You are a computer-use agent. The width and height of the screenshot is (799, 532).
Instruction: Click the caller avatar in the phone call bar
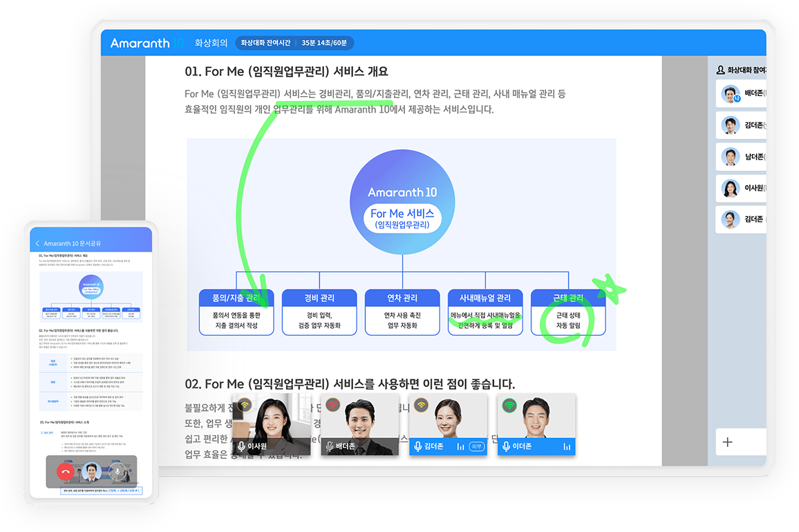92,472
